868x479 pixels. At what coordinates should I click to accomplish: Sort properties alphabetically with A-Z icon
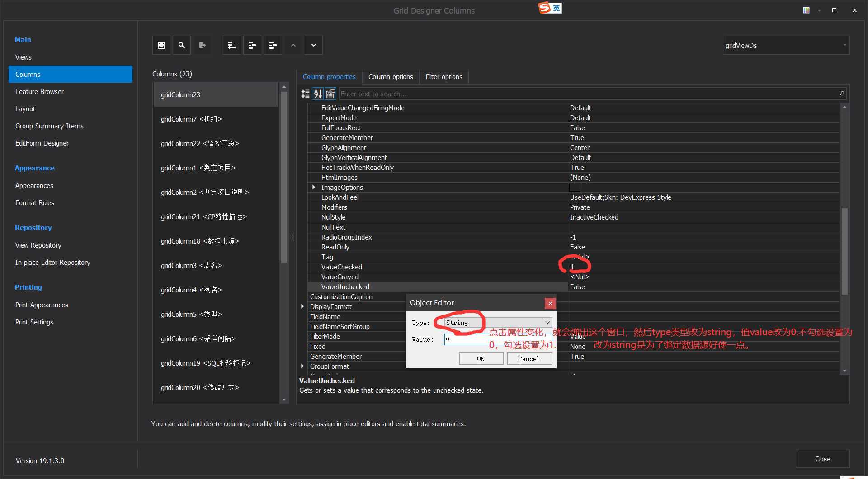(x=318, y=94)
